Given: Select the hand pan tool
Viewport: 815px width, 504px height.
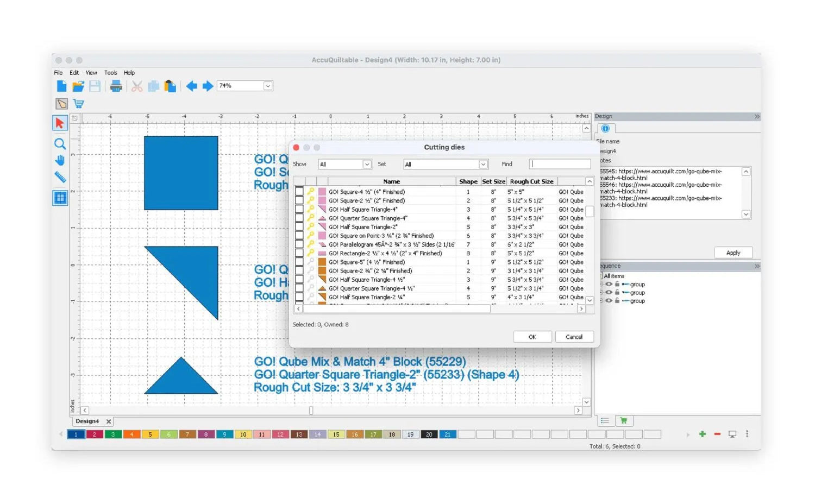Looking at the screenshot, I should [x=60, y=160].
